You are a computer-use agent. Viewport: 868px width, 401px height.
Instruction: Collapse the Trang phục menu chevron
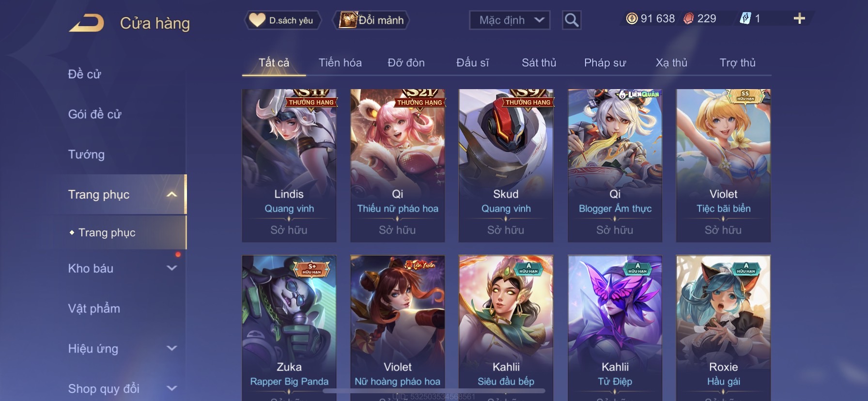click(172, 194)
